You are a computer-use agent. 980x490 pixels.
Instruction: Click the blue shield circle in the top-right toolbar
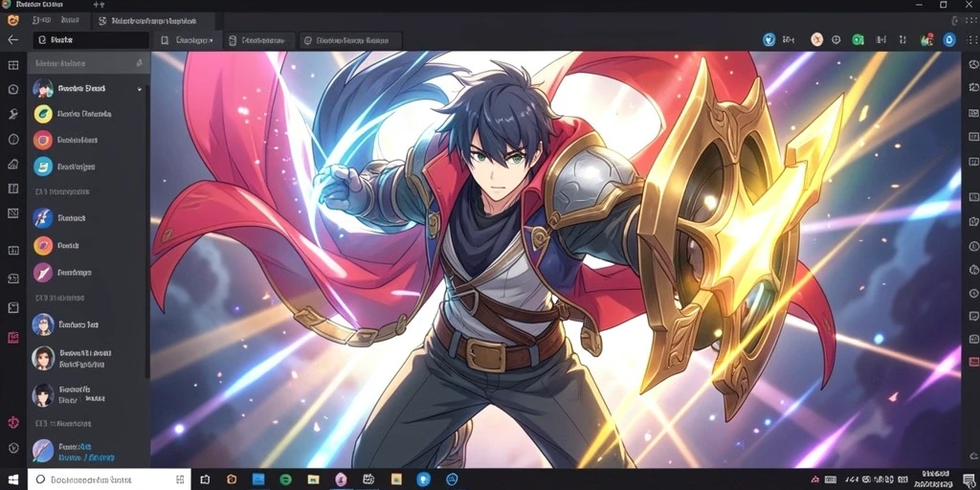[x=768, y=40]
